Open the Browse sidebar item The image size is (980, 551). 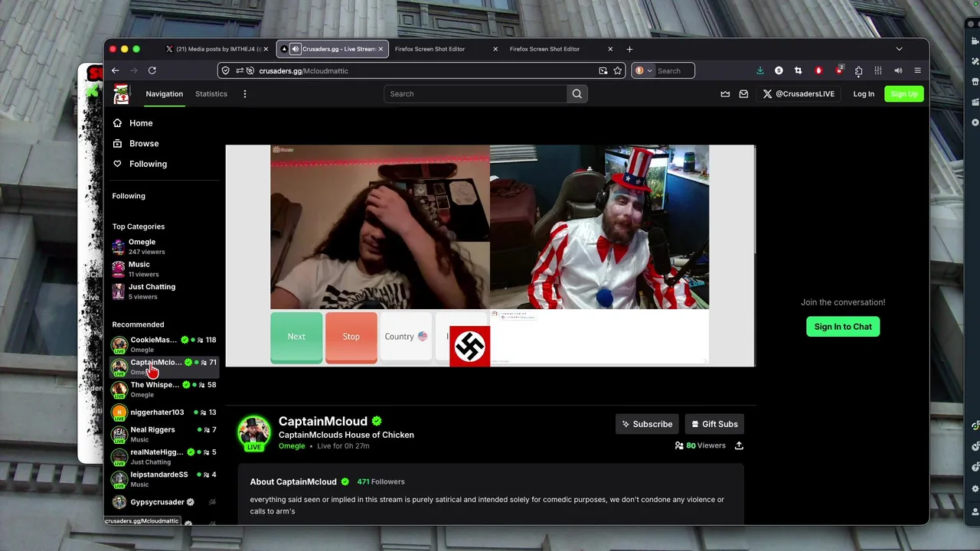144,144
